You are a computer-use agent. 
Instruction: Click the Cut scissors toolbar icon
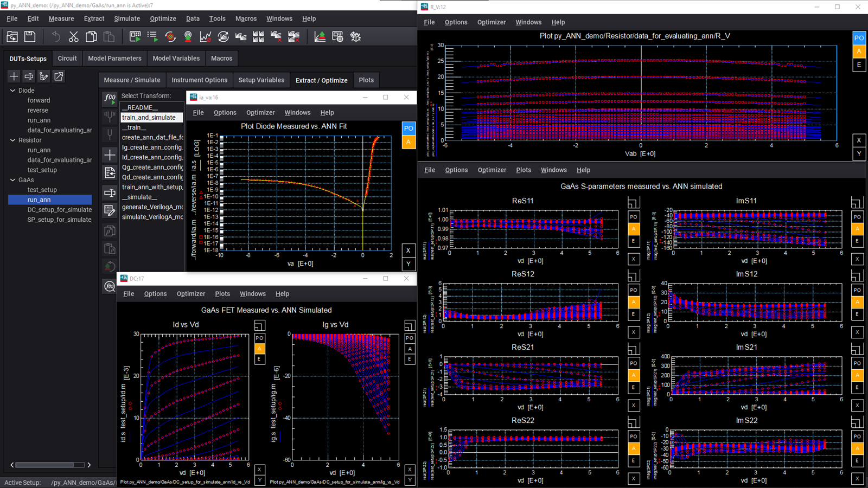(74, 36)
